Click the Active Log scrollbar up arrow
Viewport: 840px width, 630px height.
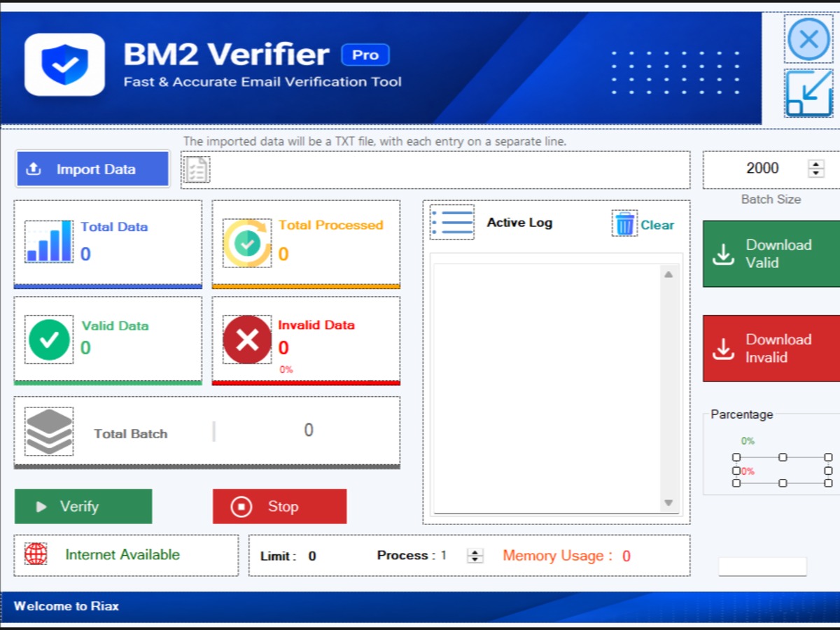pos(668,274)
